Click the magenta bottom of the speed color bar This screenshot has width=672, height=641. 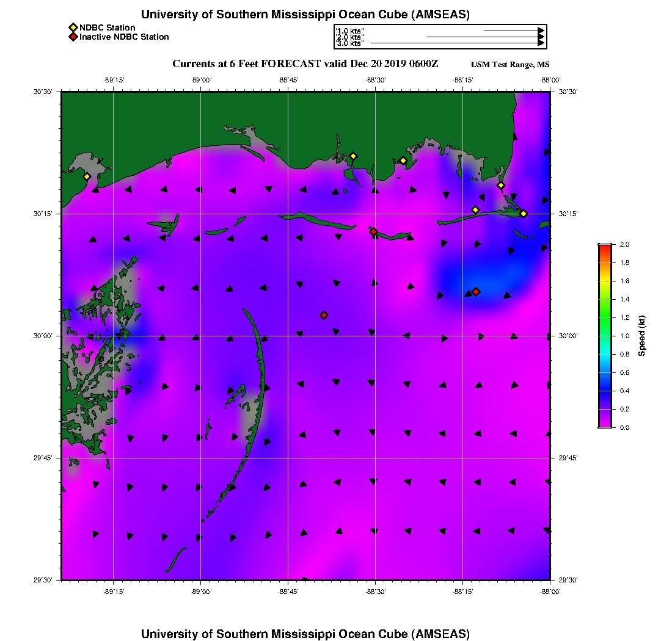pos(605,424)
